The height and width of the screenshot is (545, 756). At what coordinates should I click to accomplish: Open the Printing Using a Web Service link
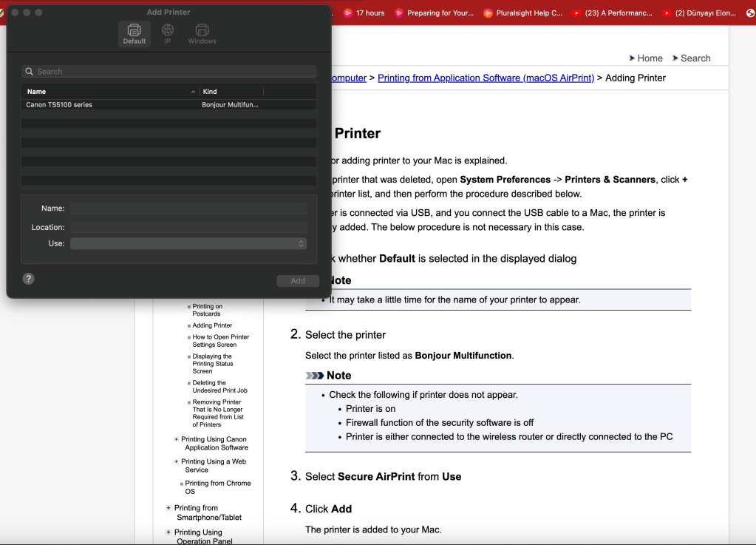pyautogui.click(x=214, y=465)
